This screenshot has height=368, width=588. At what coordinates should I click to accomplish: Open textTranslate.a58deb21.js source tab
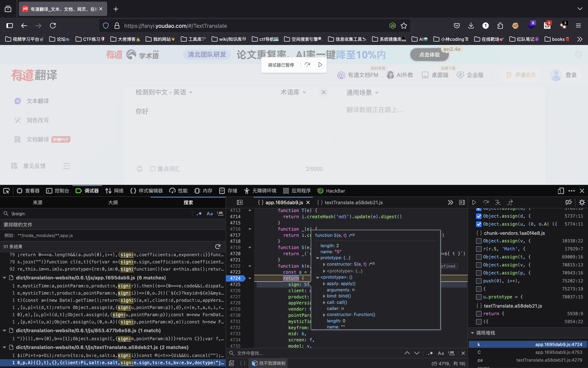(353, 202)
